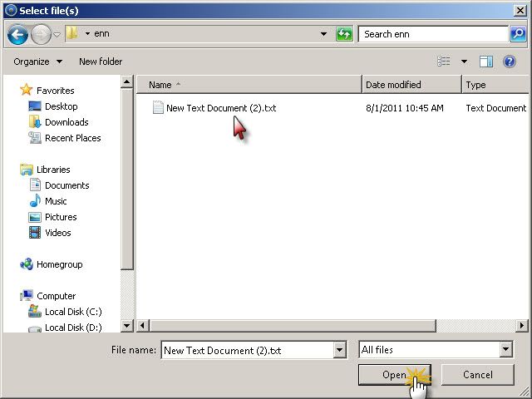Screen dimensions: 532x399
Task: Click the text file icon in list
Action: 158,107
